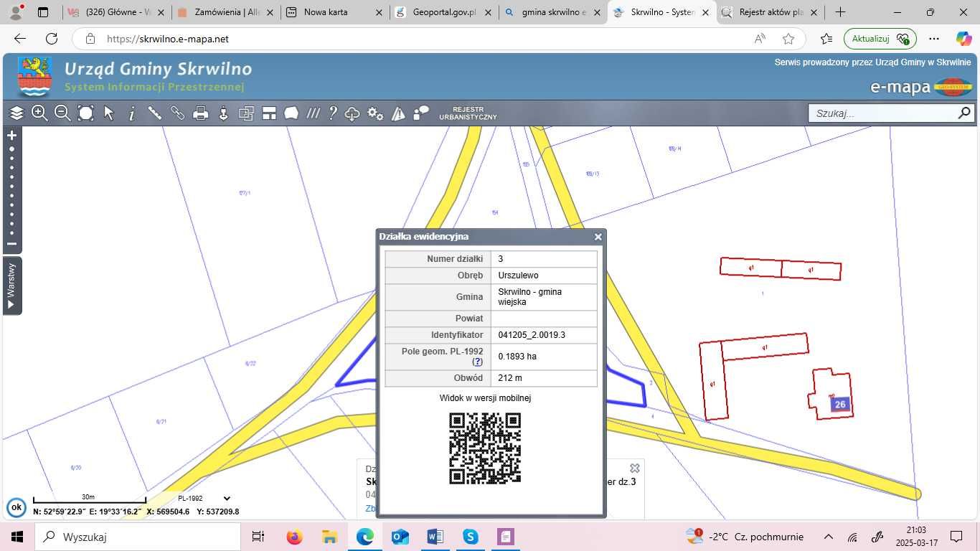Click the full extent view tool
The image size is (980, 551).
tap(85, 113)
